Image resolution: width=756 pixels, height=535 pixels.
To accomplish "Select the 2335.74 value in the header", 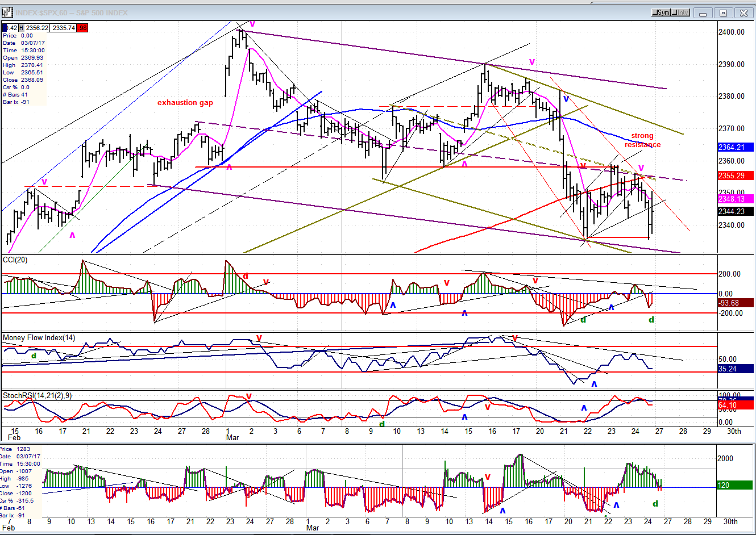I will coord(63,28).
